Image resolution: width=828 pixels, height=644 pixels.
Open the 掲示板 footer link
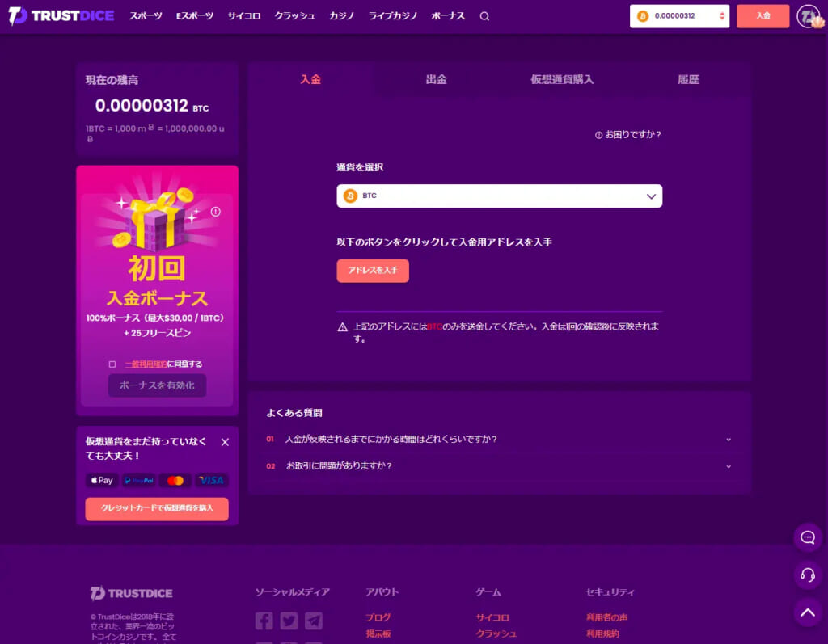tap(378, 634)
